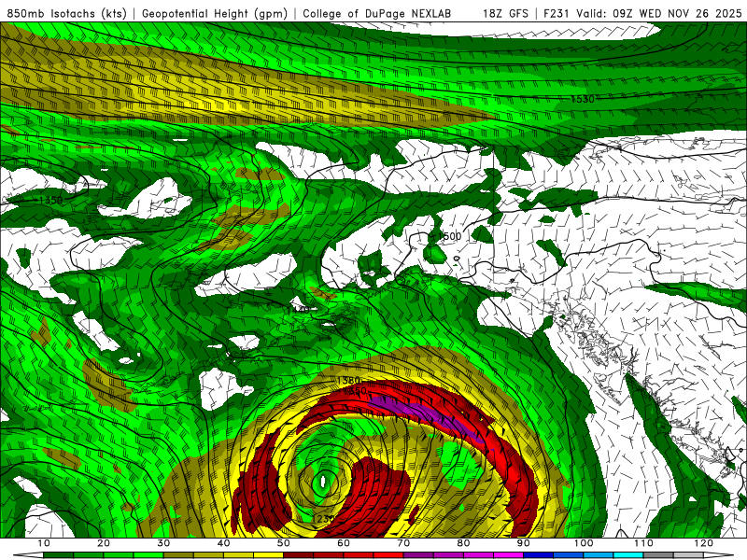This screenshot has width=747, height=560.
Task: Click the light gray 115-120 kt legend swatch
Action: tap(688, 555)
